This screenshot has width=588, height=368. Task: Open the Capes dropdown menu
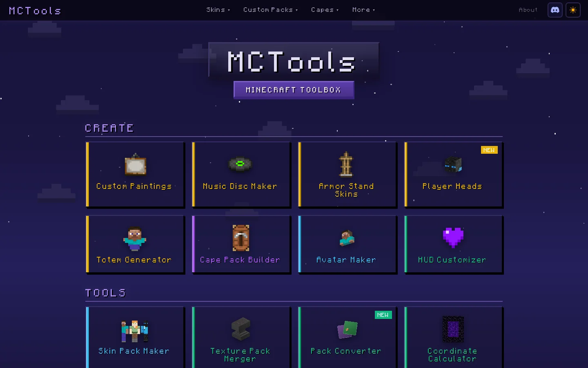325,10
